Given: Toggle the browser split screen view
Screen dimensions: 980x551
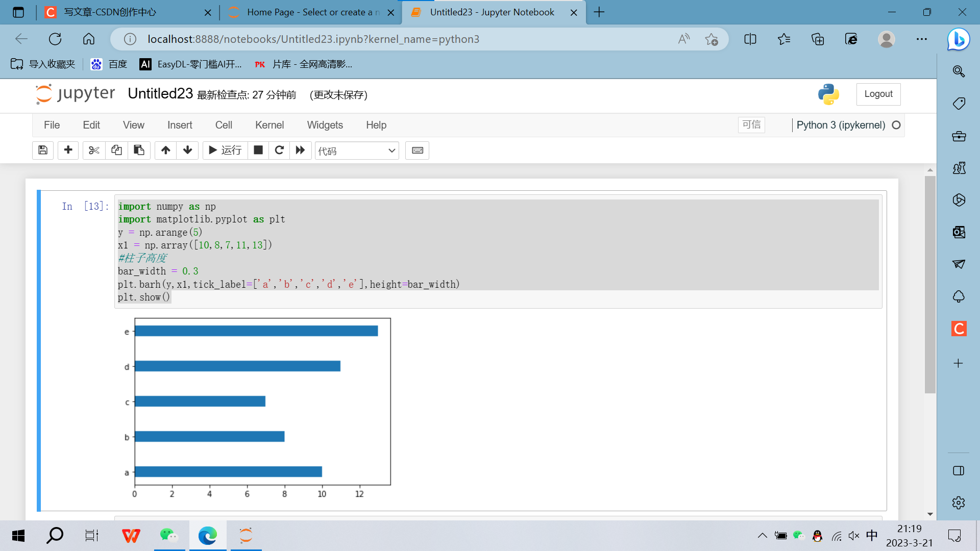Looking at the screenshot, I should click(x=750, y=39).
